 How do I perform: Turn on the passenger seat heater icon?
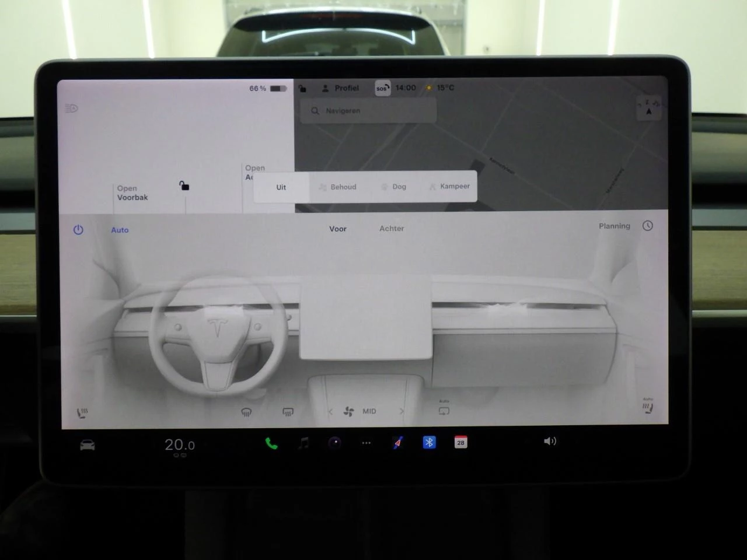648,407
